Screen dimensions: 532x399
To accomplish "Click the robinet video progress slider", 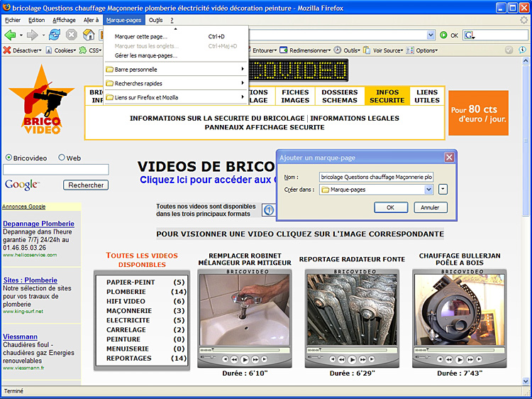I will click(x=245, y=350).
